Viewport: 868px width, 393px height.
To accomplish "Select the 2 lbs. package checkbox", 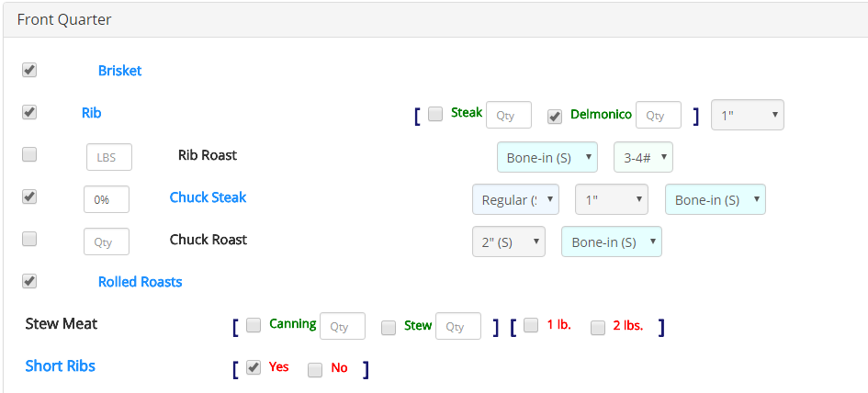I will [x=598, y=327].
